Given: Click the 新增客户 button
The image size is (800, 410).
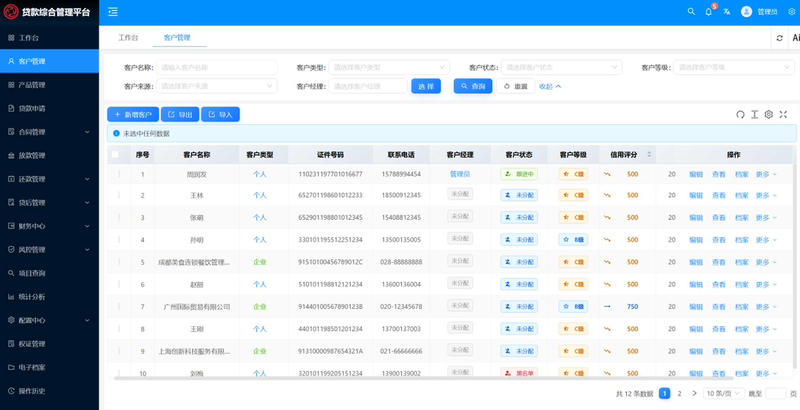Looking at the screenshot, I should 133,114.
